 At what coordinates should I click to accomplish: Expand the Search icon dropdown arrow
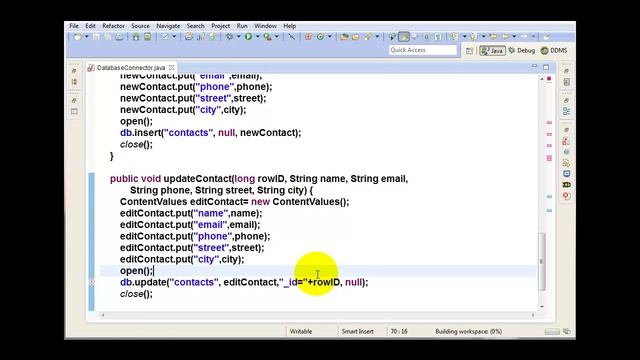377,37
